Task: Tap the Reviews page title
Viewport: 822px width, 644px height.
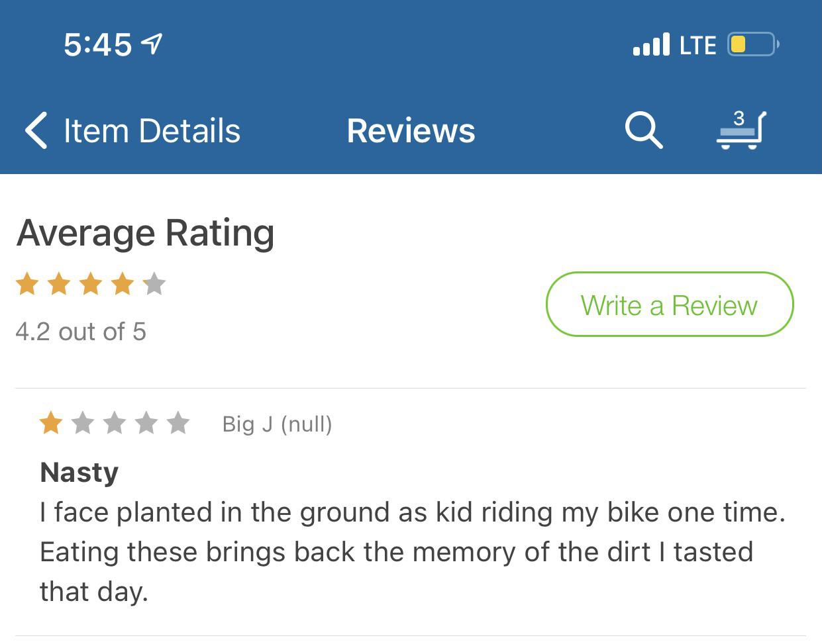Action: 411,130
